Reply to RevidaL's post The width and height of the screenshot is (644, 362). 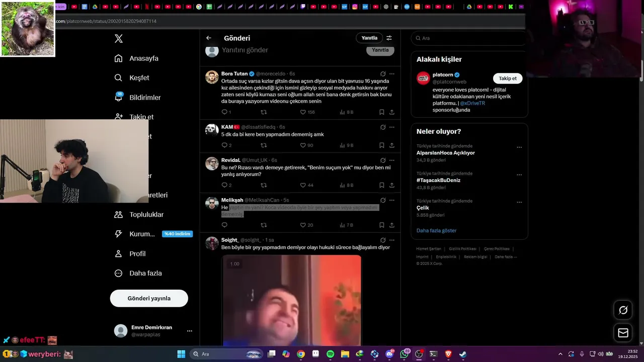coord(224,185)
